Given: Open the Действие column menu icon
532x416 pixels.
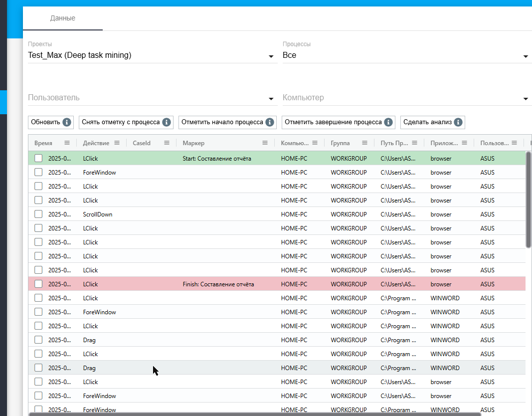Looking at the screenshot, I should (x=117, y=143).
